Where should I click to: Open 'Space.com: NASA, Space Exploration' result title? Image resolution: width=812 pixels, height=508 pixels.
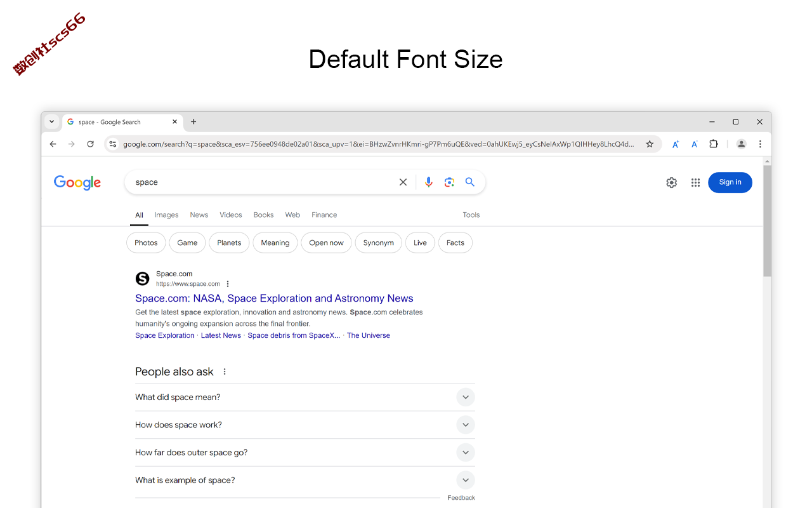tap(274, 298)
